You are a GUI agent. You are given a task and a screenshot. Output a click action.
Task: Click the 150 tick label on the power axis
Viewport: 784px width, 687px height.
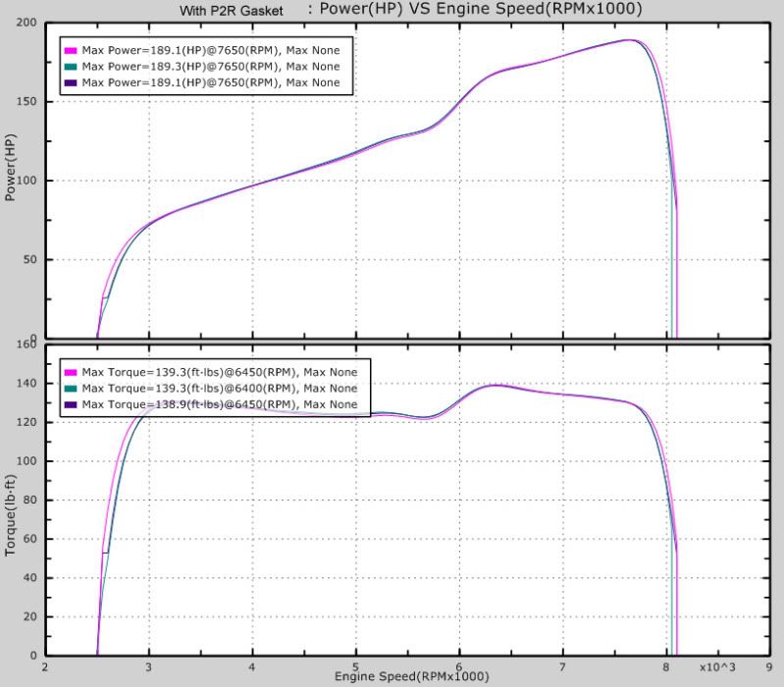(x=26, y=101)
